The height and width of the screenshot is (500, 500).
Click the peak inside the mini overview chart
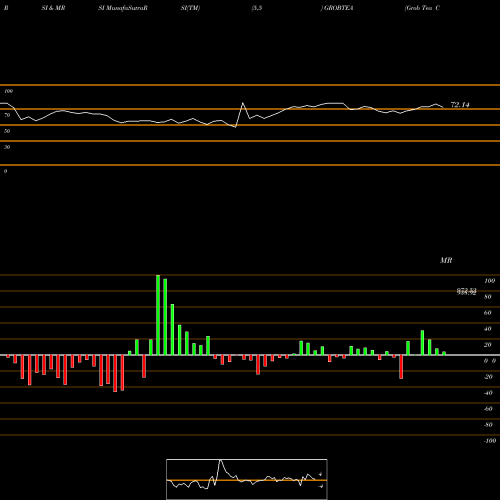220,461
